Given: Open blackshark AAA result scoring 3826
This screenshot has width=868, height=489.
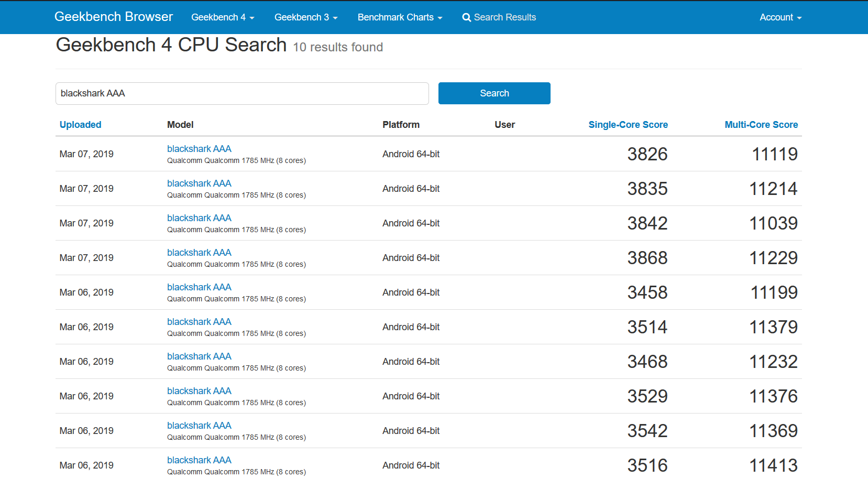Looking at the screenshot, I should pyautogui.click(x=199, y=149).
